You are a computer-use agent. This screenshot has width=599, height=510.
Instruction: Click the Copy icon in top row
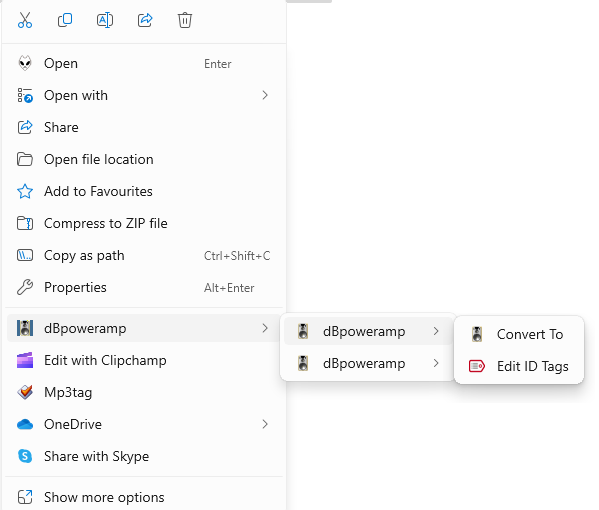click(65, 20)
